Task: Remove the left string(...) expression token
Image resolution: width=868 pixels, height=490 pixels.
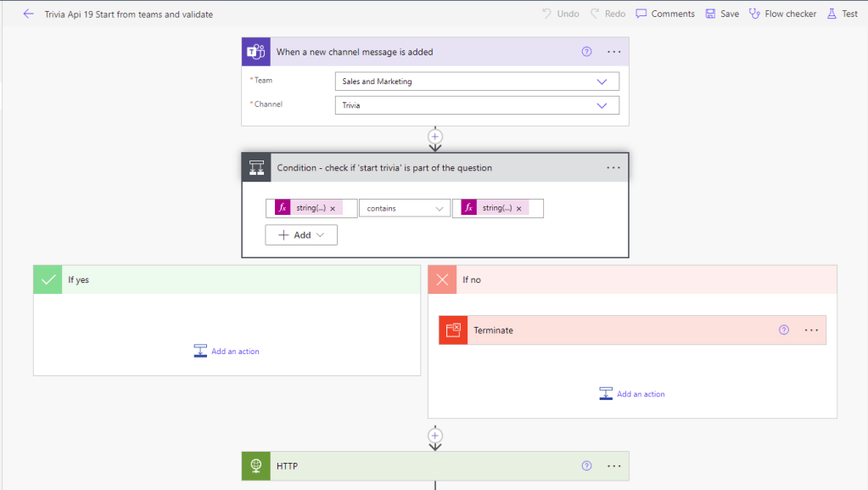Action: 333,209
